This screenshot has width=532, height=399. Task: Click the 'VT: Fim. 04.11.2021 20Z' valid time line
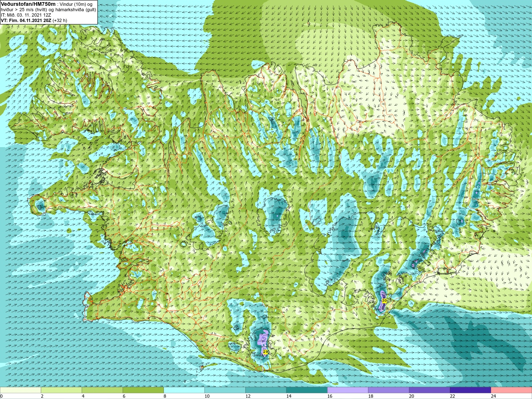pyautogui.click(x=26, y=20)
